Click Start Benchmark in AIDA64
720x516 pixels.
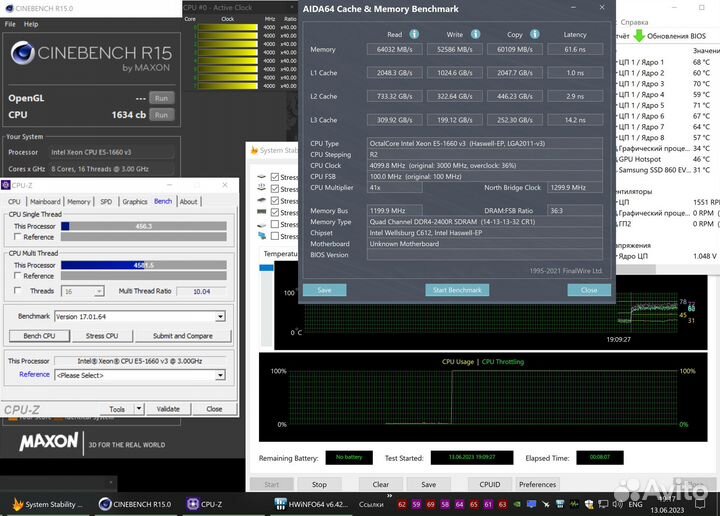457,290
